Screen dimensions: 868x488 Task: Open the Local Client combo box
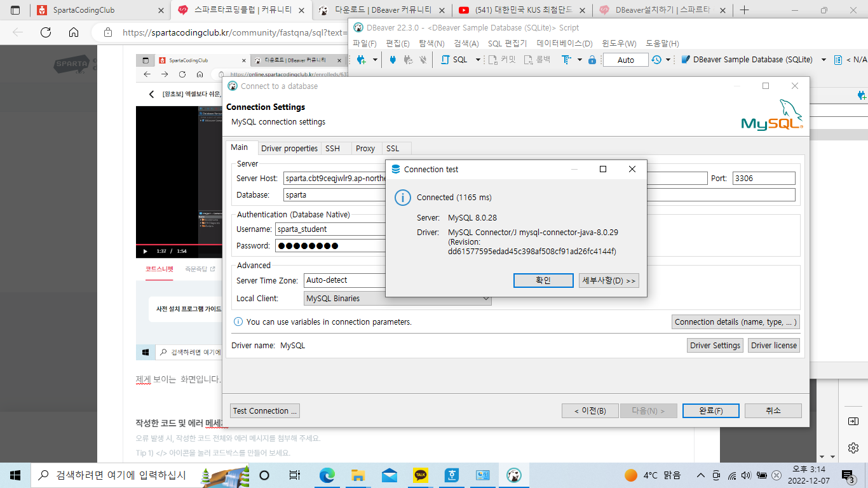[x=398, y=299]
